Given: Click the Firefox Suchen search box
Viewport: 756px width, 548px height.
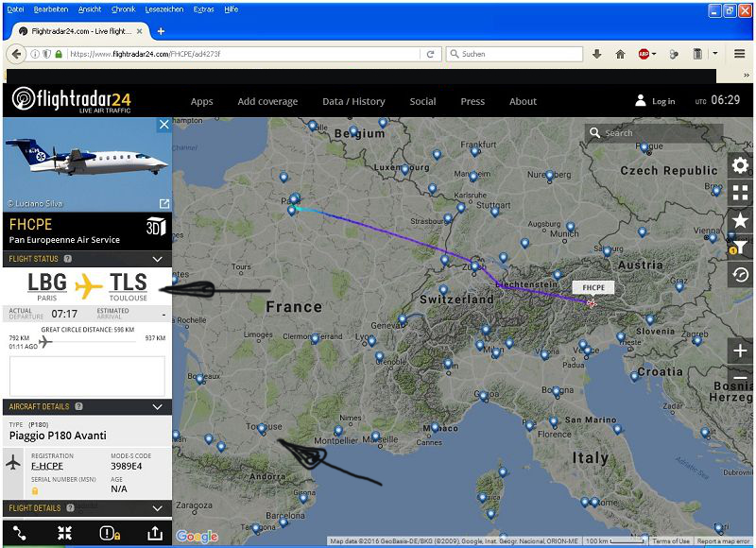Looking at the screenshot, I should (514, 54).
